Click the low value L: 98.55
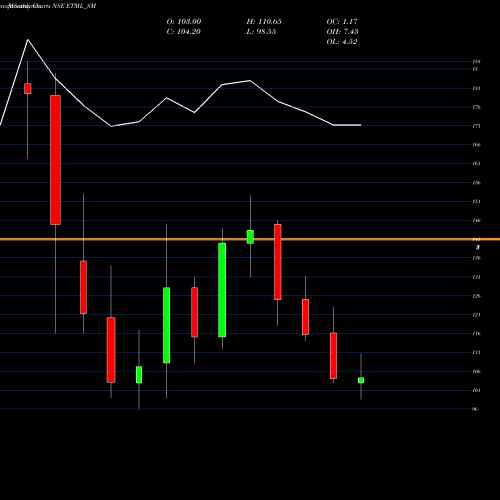 pyautogui.click(x=261, y=32)
